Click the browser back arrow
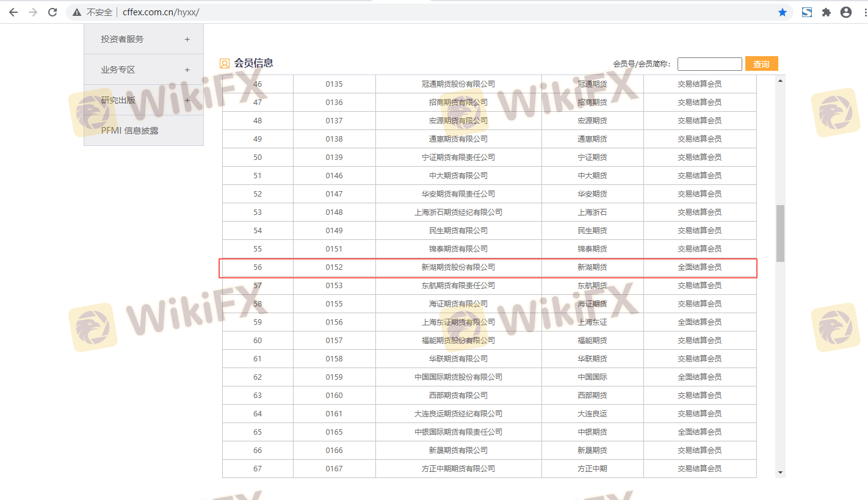868x500 pixels. click(x=13, y=12)
